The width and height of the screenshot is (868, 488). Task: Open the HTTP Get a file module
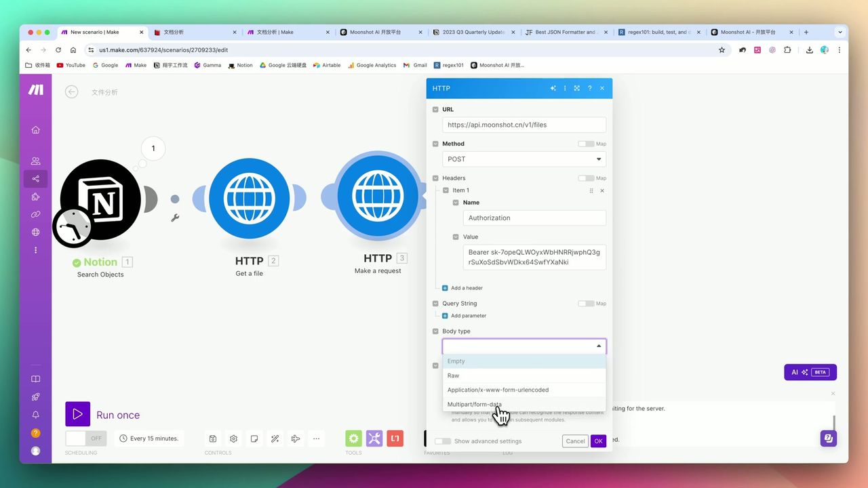[250, 199]
